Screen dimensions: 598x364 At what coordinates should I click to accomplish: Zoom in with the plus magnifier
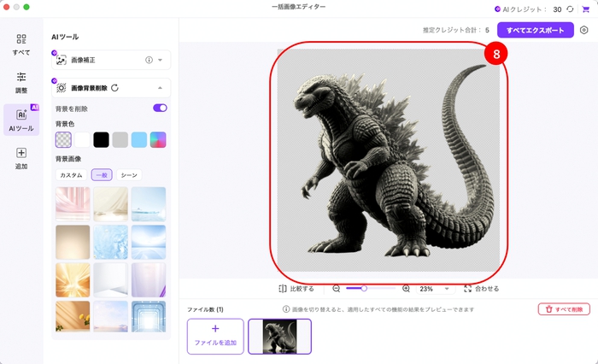406,289
